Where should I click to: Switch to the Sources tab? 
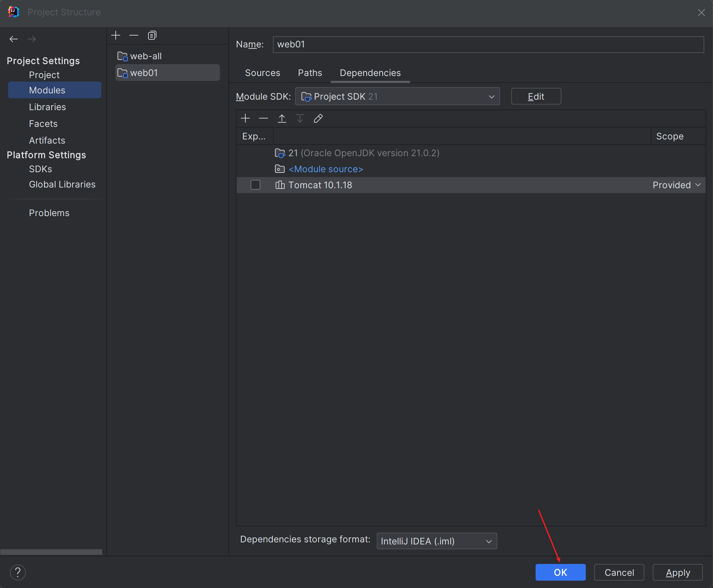pyautogui.click(x=262, y=73)
